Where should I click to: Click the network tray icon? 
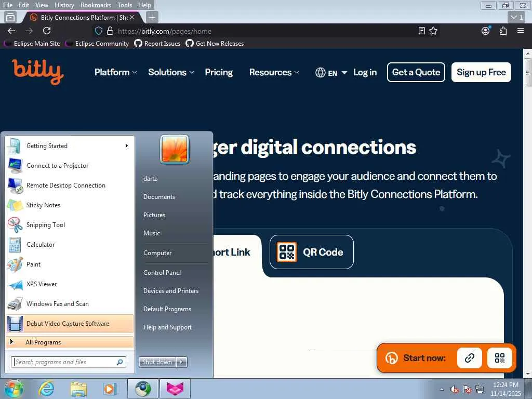pyautogui.click(x=480, y=389)
